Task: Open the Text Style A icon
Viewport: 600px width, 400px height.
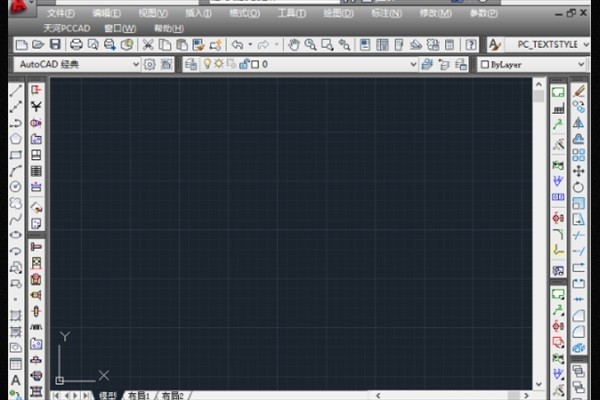Action: (x=494, y=45)
